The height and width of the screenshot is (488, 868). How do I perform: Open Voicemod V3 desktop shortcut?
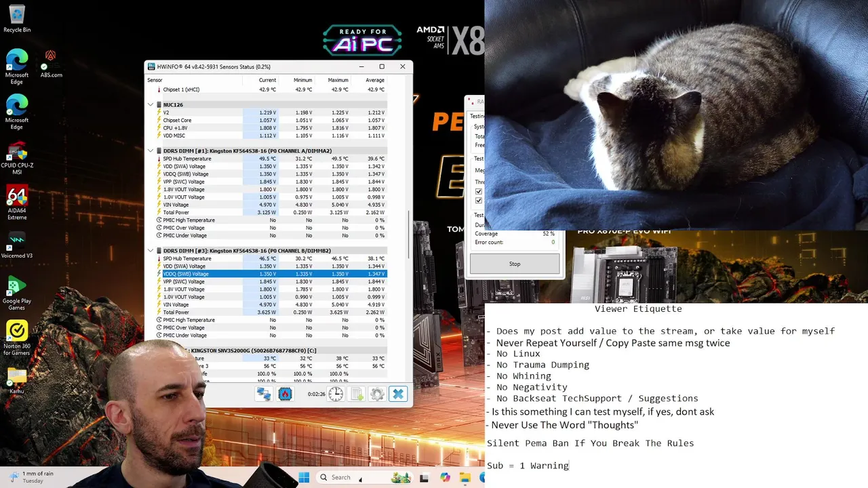coord(17,245)
